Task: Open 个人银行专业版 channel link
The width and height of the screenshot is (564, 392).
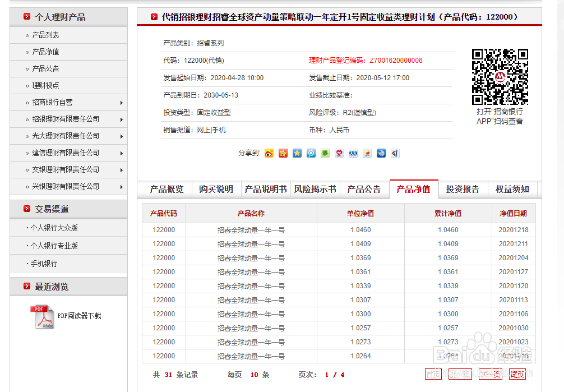Action: click(54, 246)
